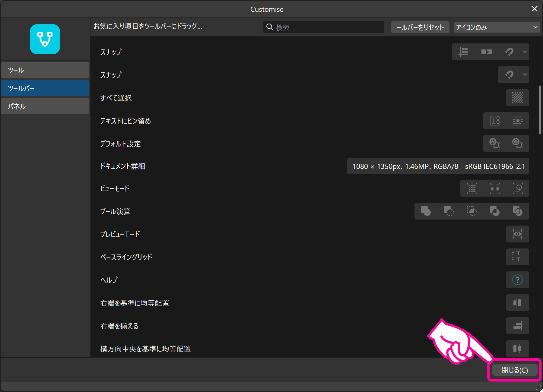Open the Help question mark icon
Image resolution: width=543 pixels, height=392 pixels.
517,280
